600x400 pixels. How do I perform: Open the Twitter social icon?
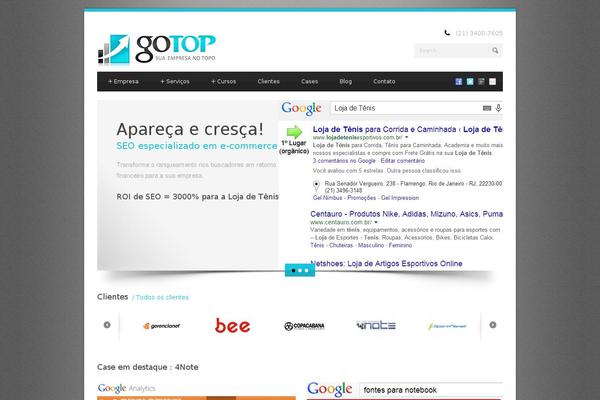[x=470, y=82]
